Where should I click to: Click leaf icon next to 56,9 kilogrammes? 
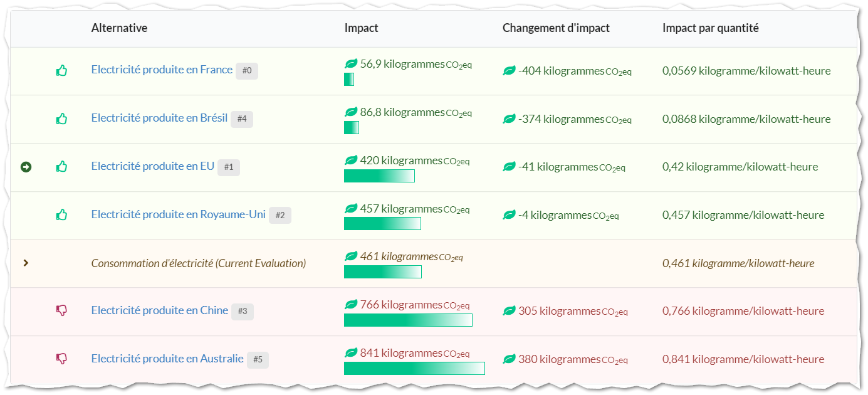click(351, 64)
